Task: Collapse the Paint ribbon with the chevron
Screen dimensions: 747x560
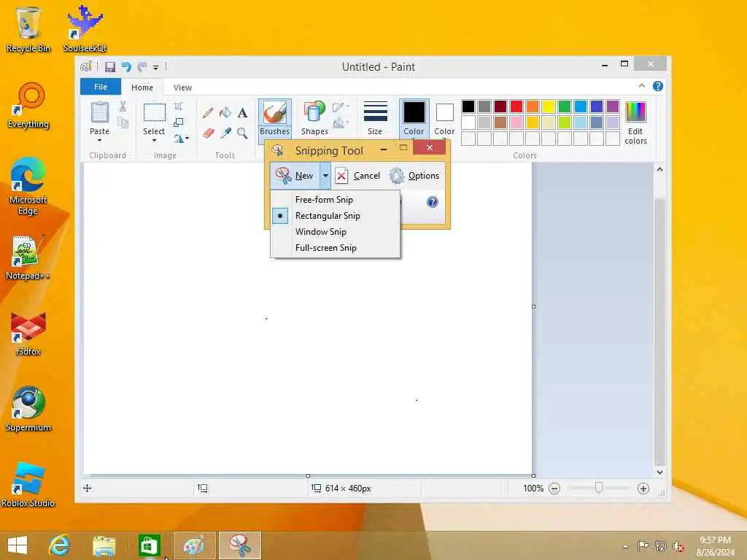Action: click(x=642, y=86)
